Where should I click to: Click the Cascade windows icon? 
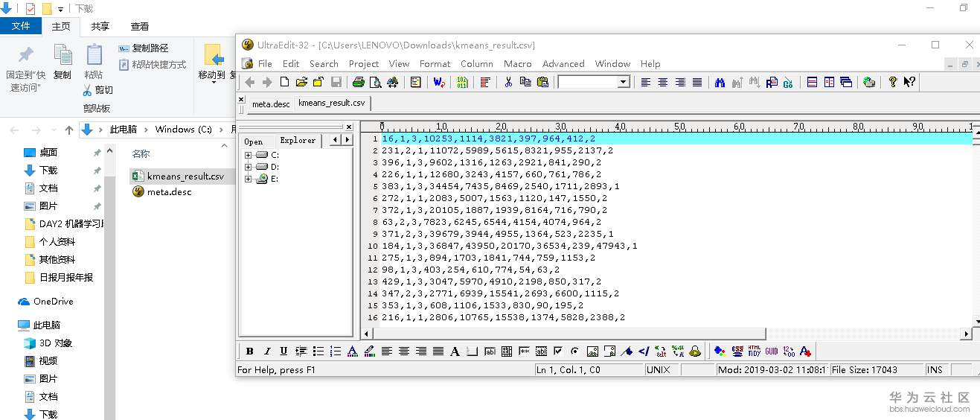pyautogui.click(x=846, y=82)
